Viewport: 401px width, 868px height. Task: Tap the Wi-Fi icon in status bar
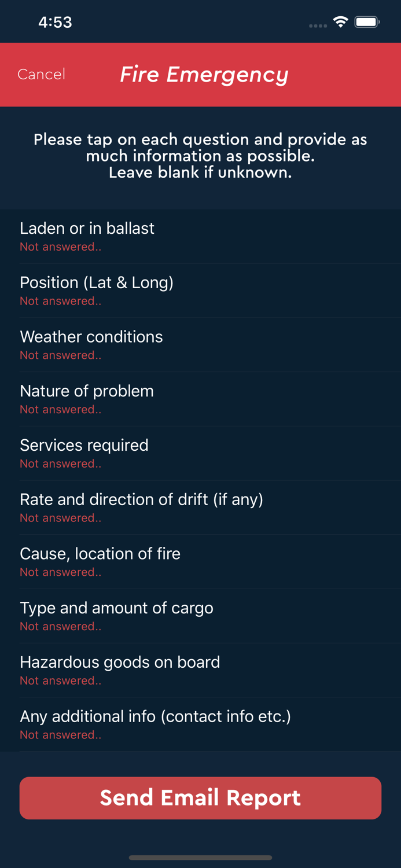[340, 23]
